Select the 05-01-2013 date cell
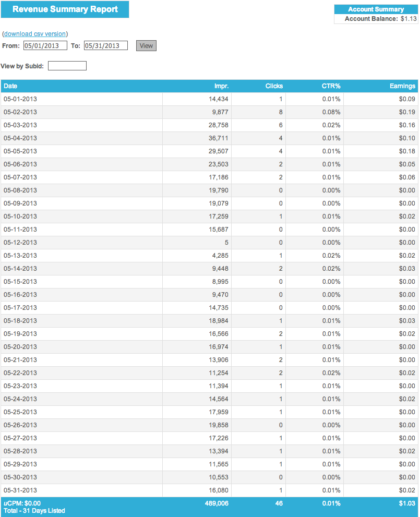This screenshot has width=420, height=517. coord(20,99)
